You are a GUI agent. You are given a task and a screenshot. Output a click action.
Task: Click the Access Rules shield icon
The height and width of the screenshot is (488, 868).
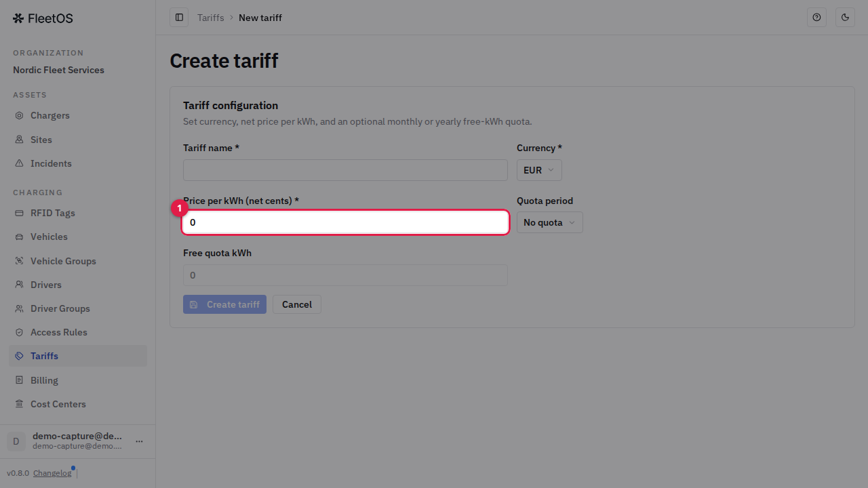[19, 332]
